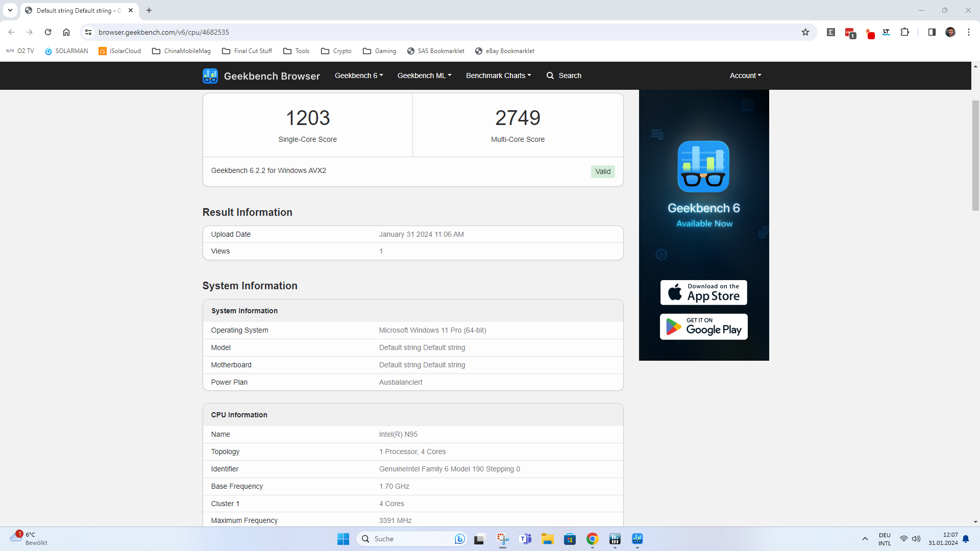Viewport: 980px width, 551px height.
Task: Open Snipping Tool from taskbar
Action: click(x=502, y=539)
